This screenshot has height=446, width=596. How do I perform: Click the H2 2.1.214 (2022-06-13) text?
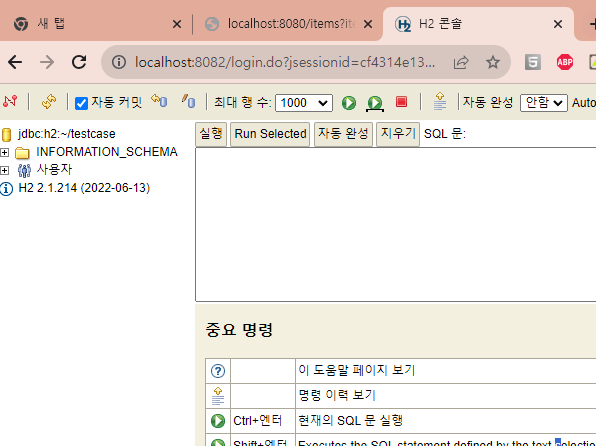coord(84,188)
